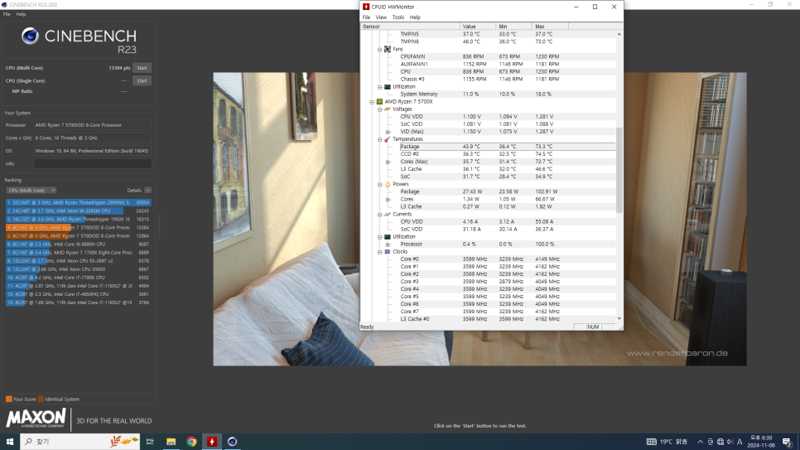Select ranking entry Ryzen Threadripper 2990WX
Viewport: 800px width, 450px height.
[x=78, y=203]
